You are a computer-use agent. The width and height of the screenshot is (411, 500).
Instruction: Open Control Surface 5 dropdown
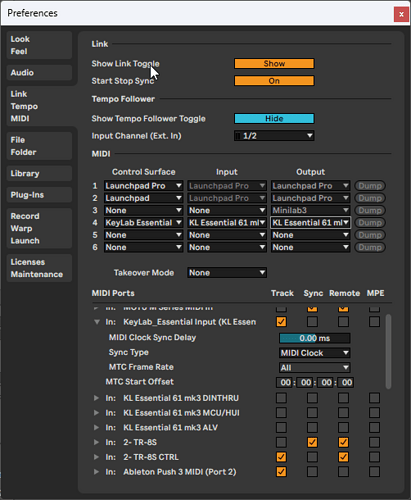pos(144,235)
